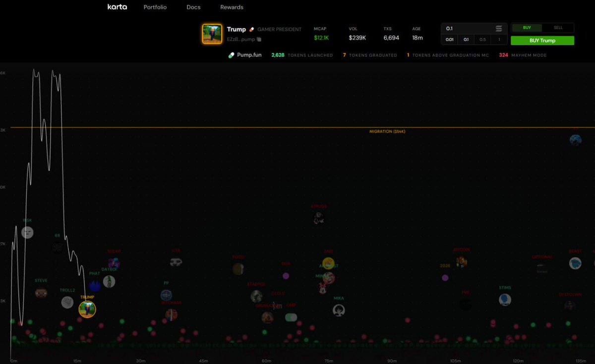The height and width of the screenshot is (364, 595).
Task: Select the DATBOI token bubble
Action: [x=109, y=281]
